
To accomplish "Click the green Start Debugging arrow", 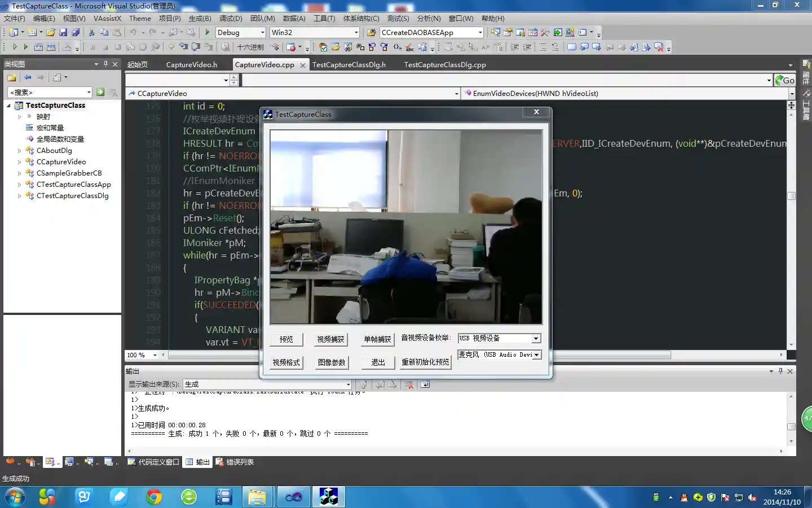I will (208, 33).
